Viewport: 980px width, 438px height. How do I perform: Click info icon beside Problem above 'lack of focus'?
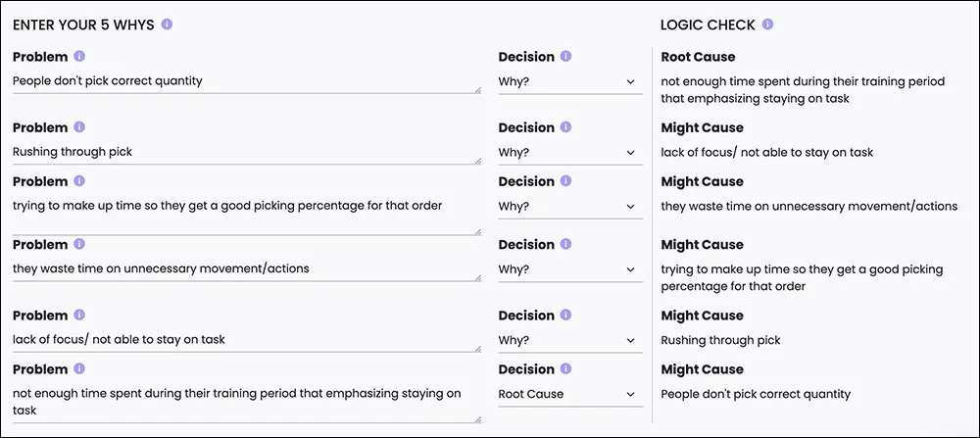pyautogui.click(x=79, y=315)
